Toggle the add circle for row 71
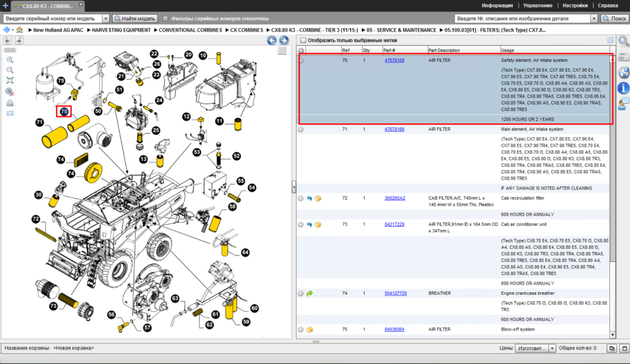This screenshot has width=630, height=364. point(301,129)
